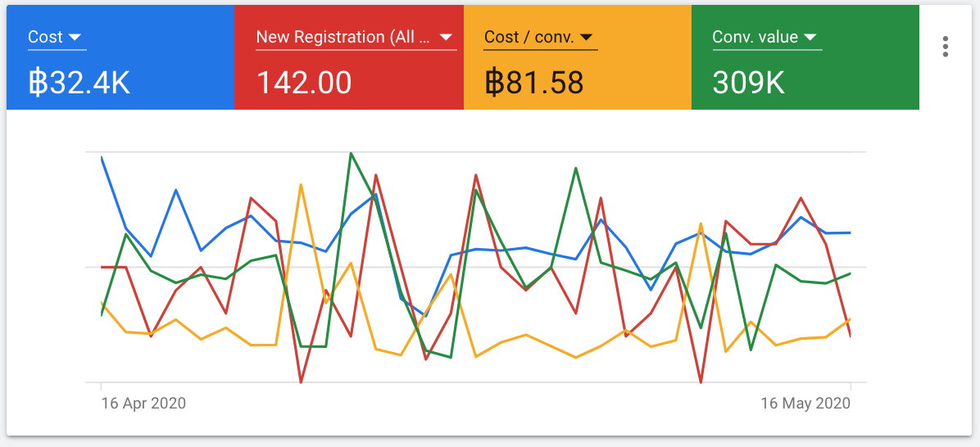Select the ฿32.4K cost value
This screenshot has width=980, height=447.
pos(79,83)
